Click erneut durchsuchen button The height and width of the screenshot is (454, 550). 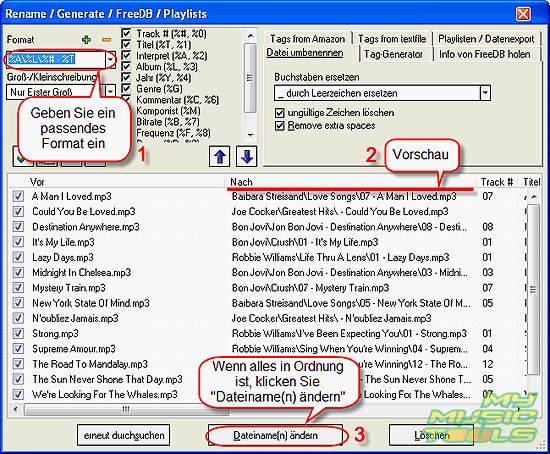tap(123, 435)
